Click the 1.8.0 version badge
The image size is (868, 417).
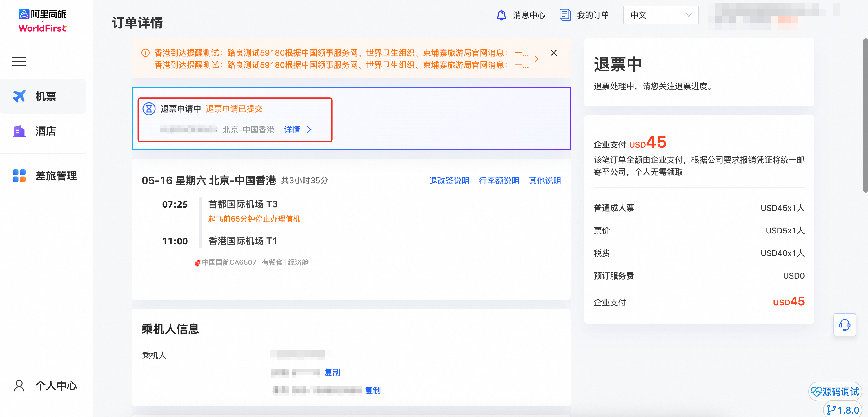(x=843, y=410)
